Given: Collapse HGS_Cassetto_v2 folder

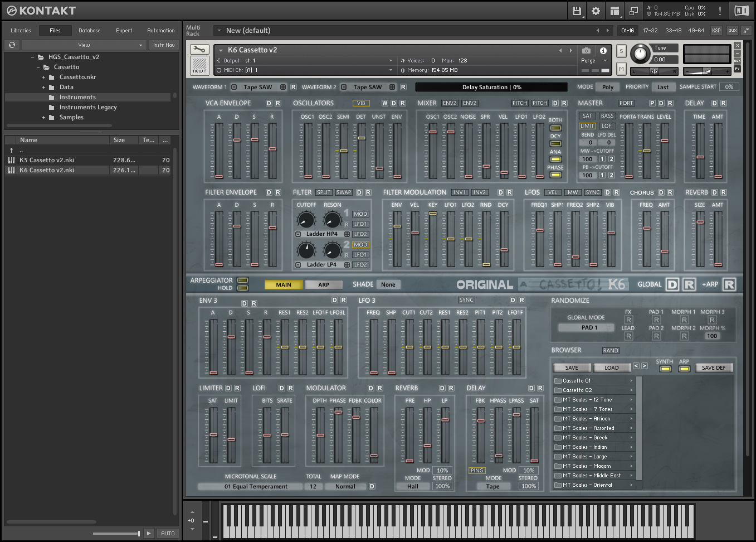Looking at the screenshot, I should [x=33, y=57].
